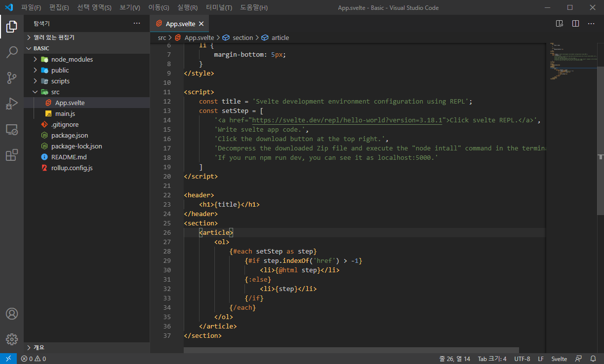
Task: Select the App.svelte editor tab
Action: 180,24
